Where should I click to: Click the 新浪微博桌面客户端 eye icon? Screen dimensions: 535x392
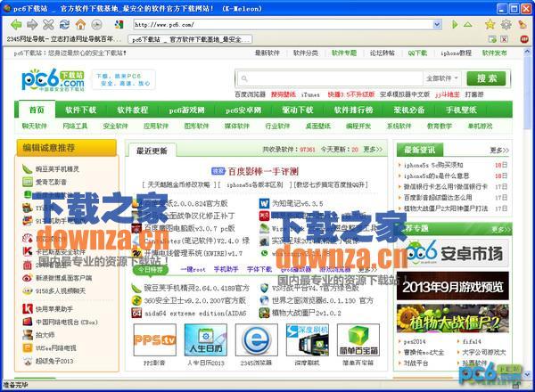click(28, 278)
